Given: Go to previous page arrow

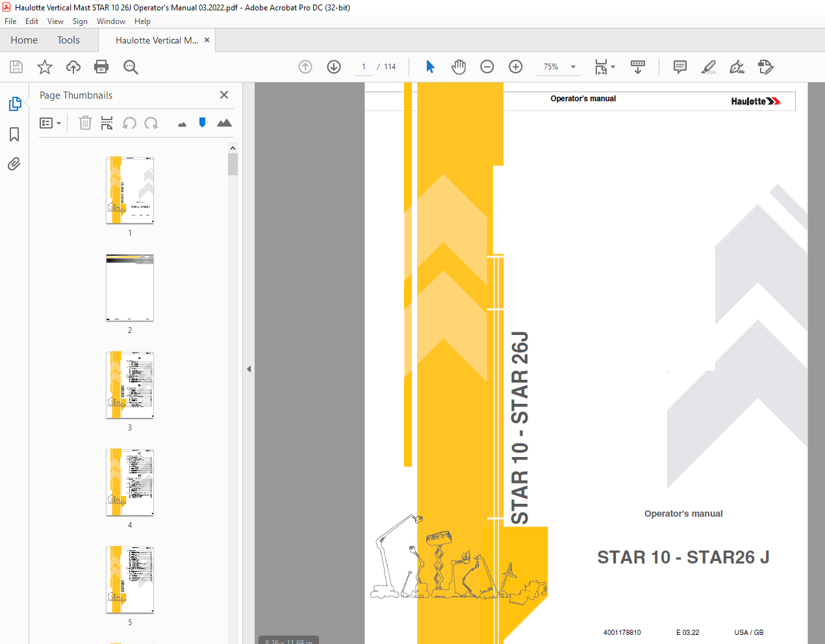Looking at the screenshot, I should point(305,67).
